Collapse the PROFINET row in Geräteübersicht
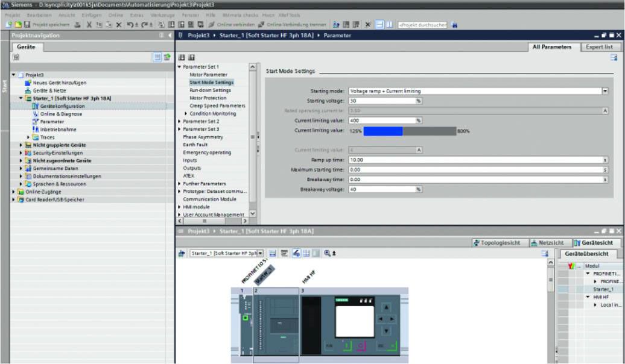The height and width of the screenshot is (364, 625). pyautogui.click(x=588, y=274)
